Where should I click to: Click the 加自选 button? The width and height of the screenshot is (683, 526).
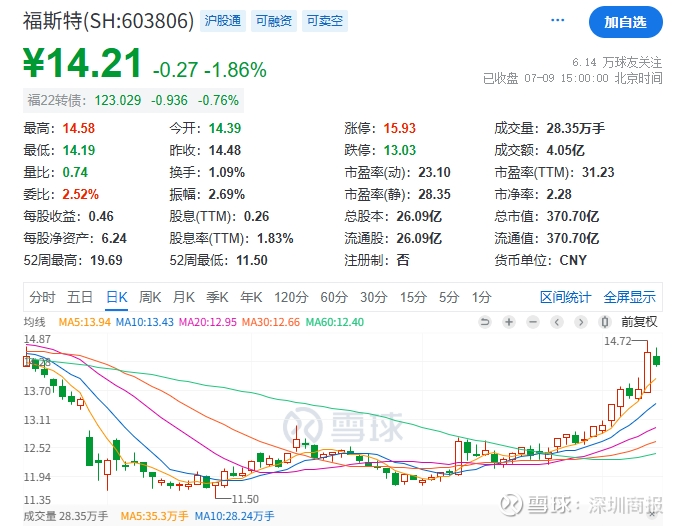(x=626, y=22)
